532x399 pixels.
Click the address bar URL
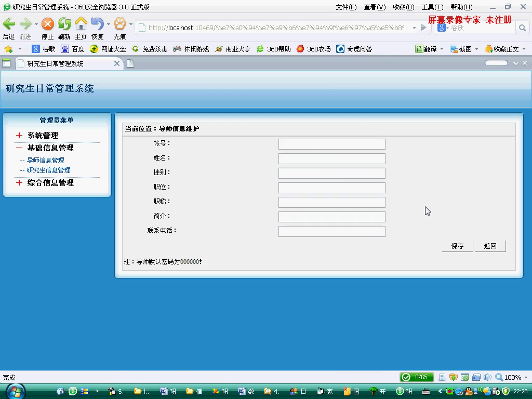276,28
